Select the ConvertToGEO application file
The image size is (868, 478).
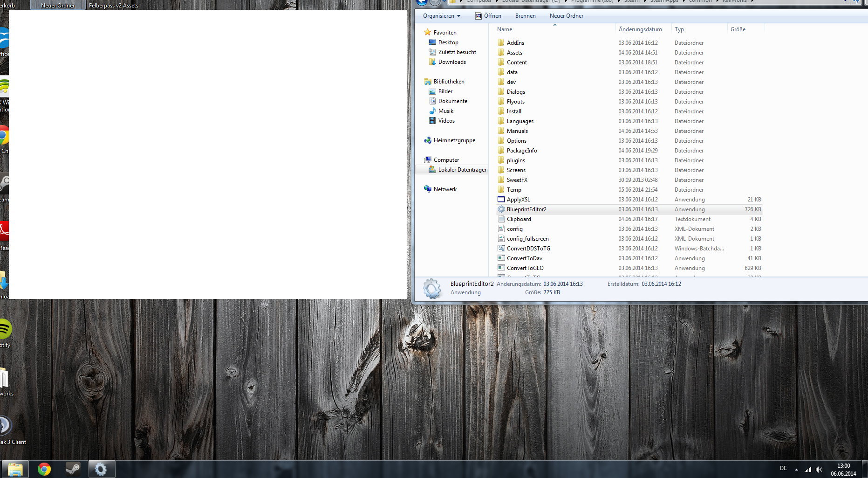click(x=525, y=268)
